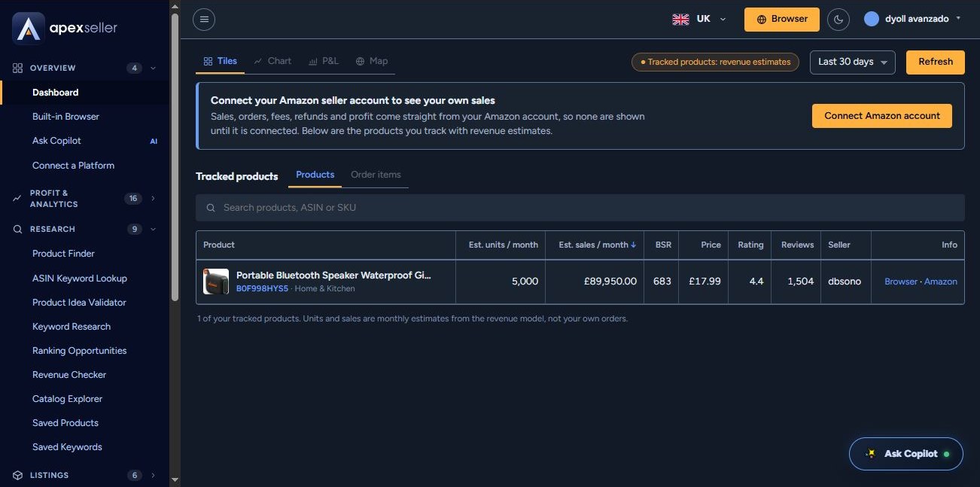Sort by Reviews column header
The width and height of the screenshot is (980, 487).
click(x=797, y=245)
